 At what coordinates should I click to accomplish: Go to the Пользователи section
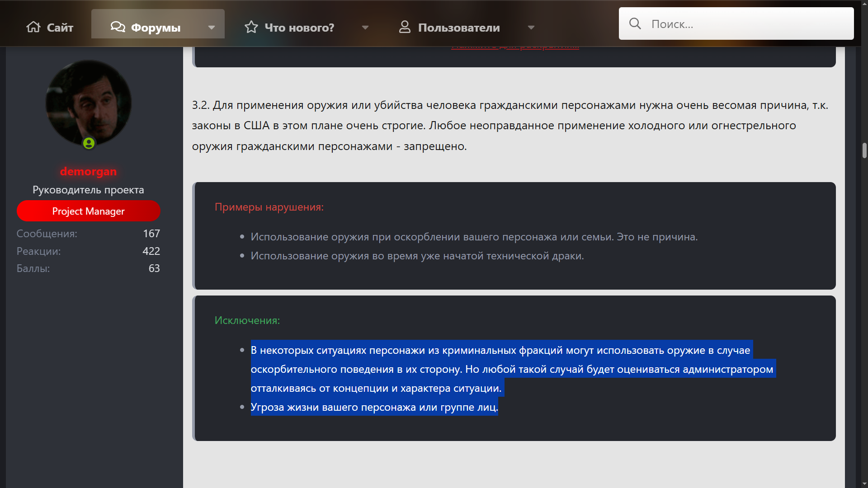pos(459,28)
